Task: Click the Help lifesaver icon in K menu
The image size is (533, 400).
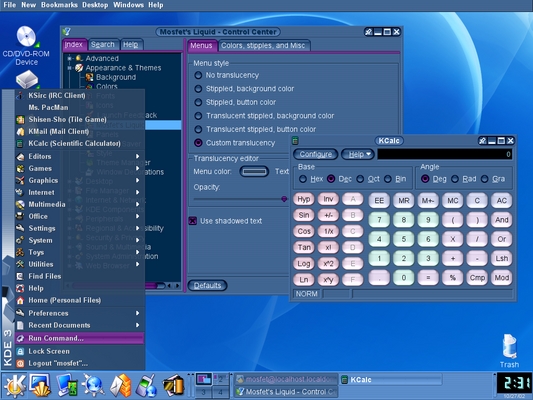Action: click(x=20, y=289)
